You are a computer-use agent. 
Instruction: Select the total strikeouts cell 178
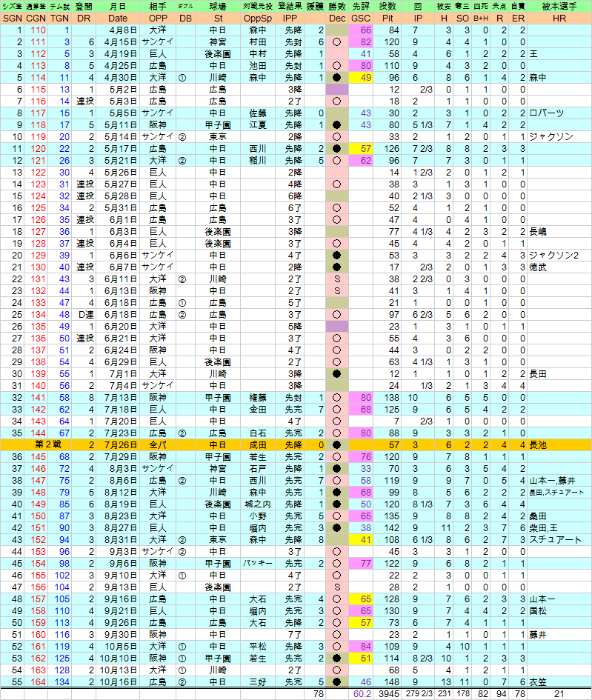click(462, 694)
